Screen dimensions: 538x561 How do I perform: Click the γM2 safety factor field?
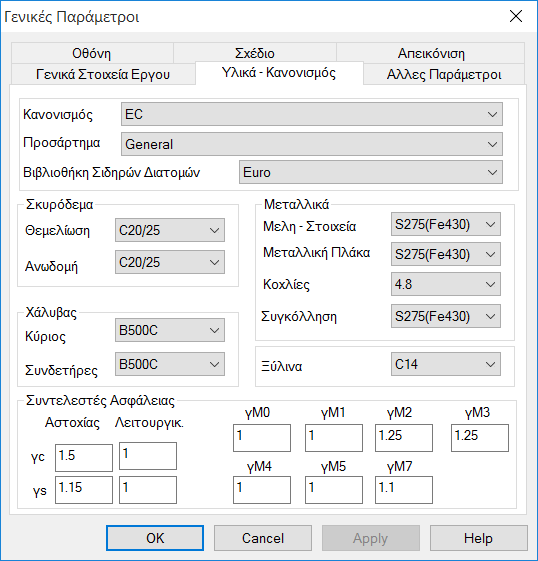pyautogui.click(x=404, y=438)
